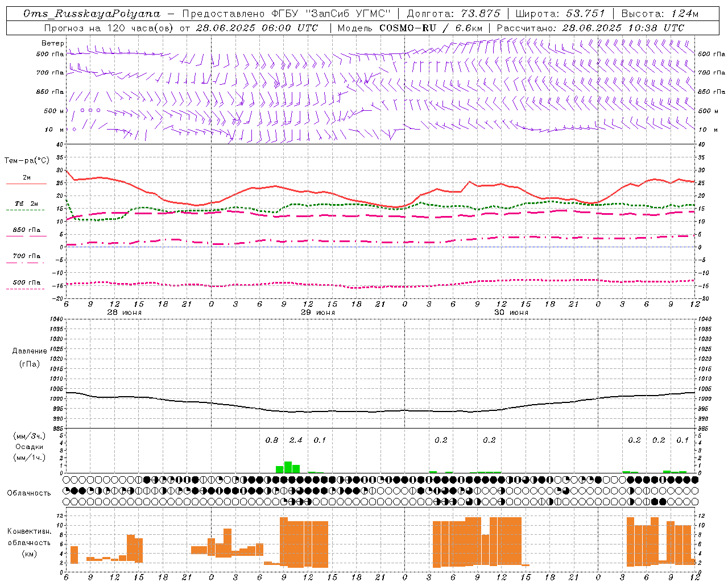This screenshot has height=582, width=728.
Task: Select the longitude value Долгота: 73.875
Action: point(454,14)
